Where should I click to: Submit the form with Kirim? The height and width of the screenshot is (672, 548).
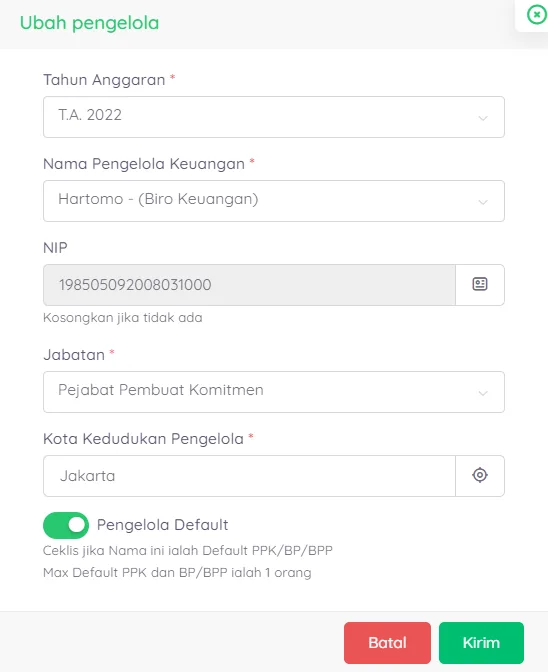481,642
